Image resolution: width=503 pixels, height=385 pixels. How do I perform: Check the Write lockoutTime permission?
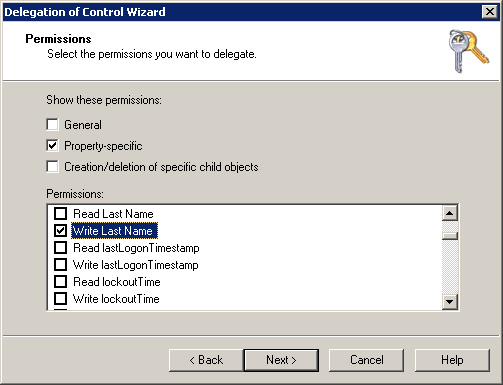coord(60,299)
